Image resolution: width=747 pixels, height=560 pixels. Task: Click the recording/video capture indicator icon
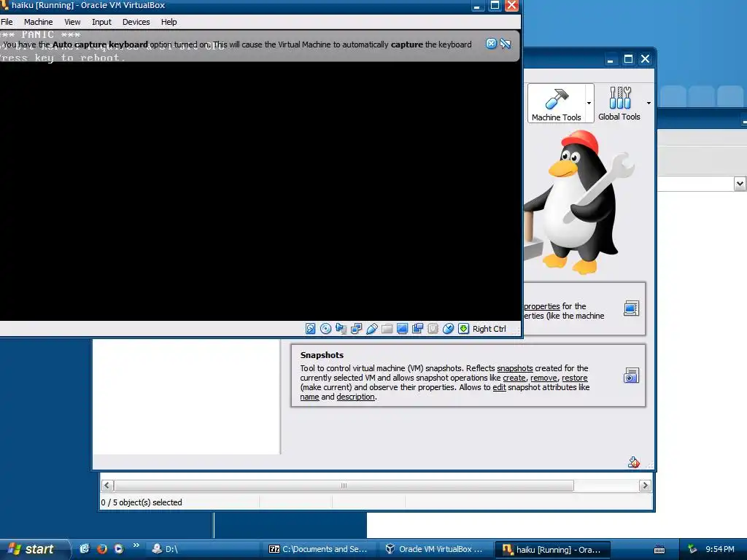click(x=417, y=329)
